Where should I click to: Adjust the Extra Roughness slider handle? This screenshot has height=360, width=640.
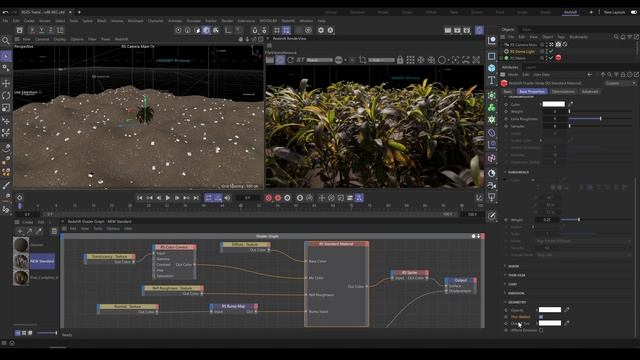[600, 119]
